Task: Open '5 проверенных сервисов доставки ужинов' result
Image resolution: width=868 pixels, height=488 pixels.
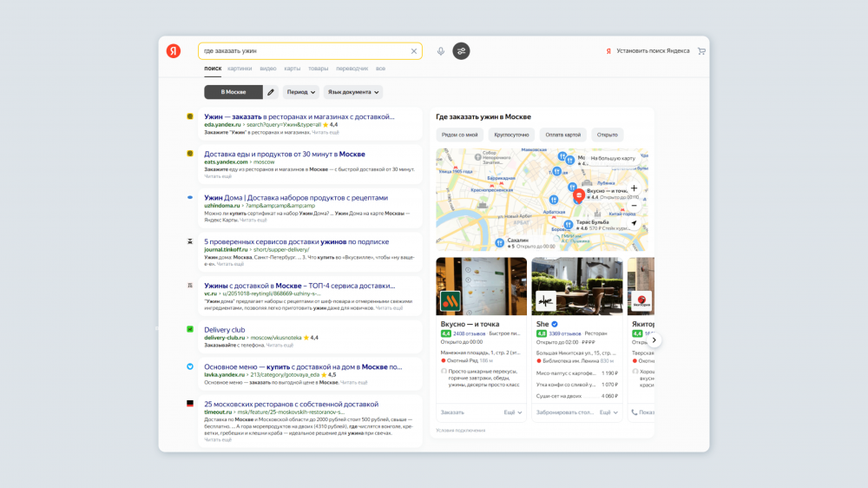Action: tap(296, 241)
